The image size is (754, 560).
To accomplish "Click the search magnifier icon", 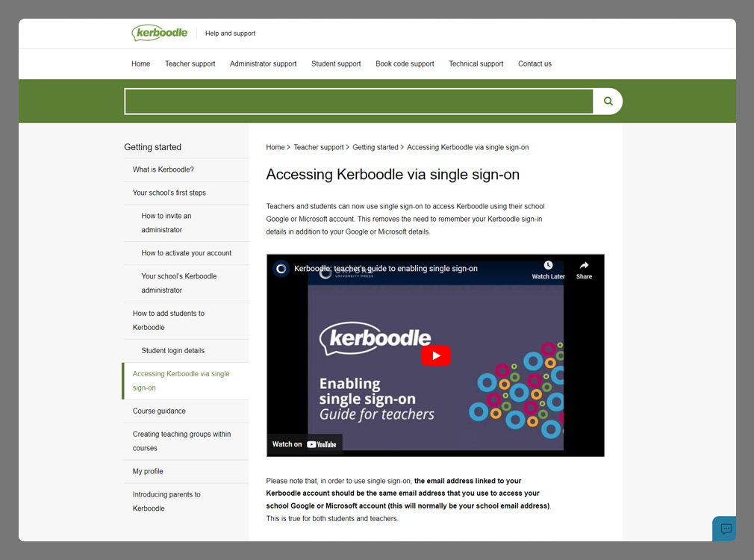I will click(608, 101).
